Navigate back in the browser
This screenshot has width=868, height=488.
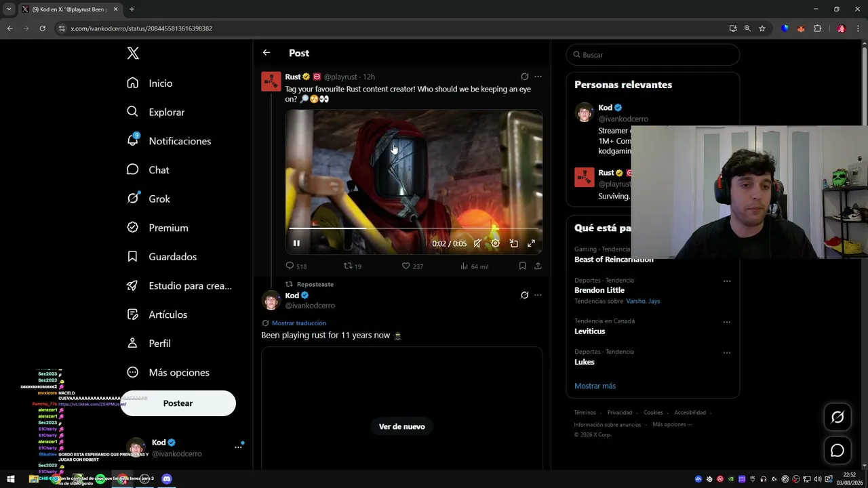[x=9, y=28]
